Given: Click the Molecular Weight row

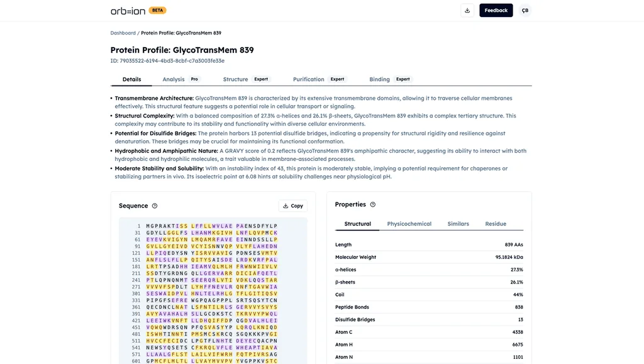Looking at the screenshot, I should coord(429,257).
